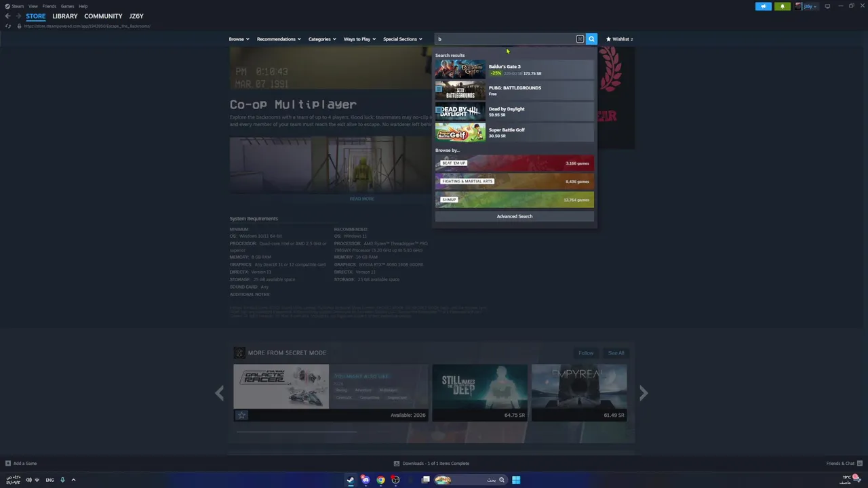868x488 pixels.
Task: Expand the Recommendations dropdown
Action: click(279, 39)
